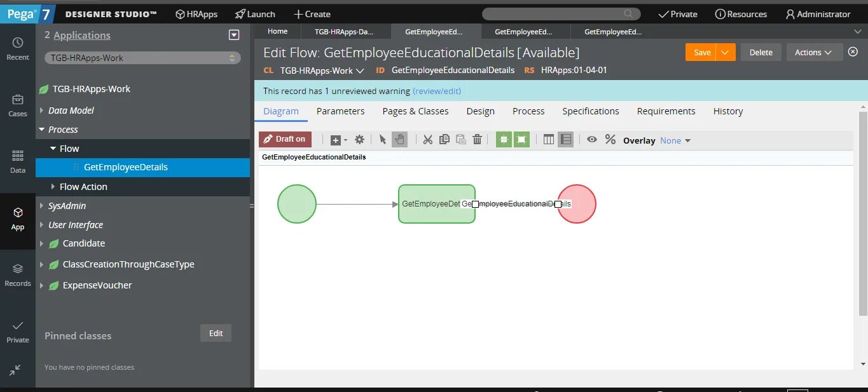
Task: Enable vertical swimlanes column icon
Action: pos(549,140)
